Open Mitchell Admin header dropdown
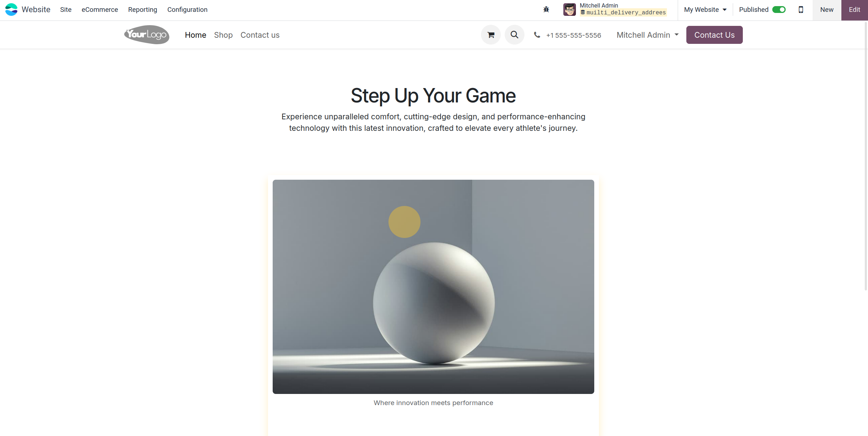The width and height of the screenshot is (868, 436). (647, 35)
